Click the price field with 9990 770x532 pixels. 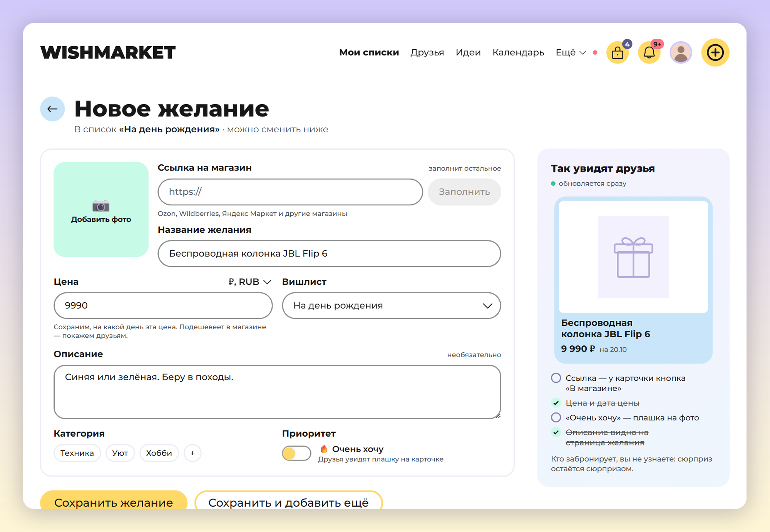point(163,305)
